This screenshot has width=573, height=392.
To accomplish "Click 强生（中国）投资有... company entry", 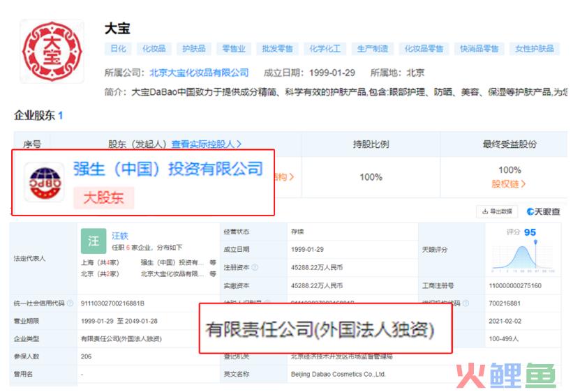I will point(172,262).
